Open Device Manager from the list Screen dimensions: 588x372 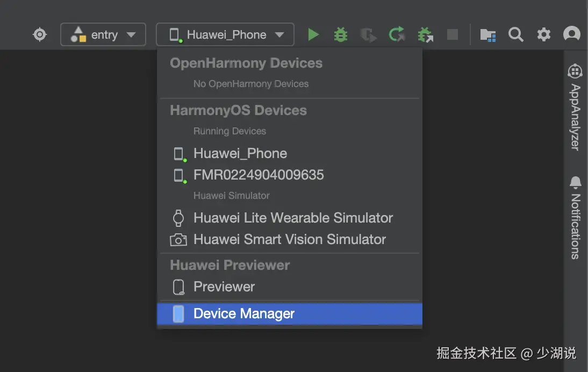[x=290, y=313]
